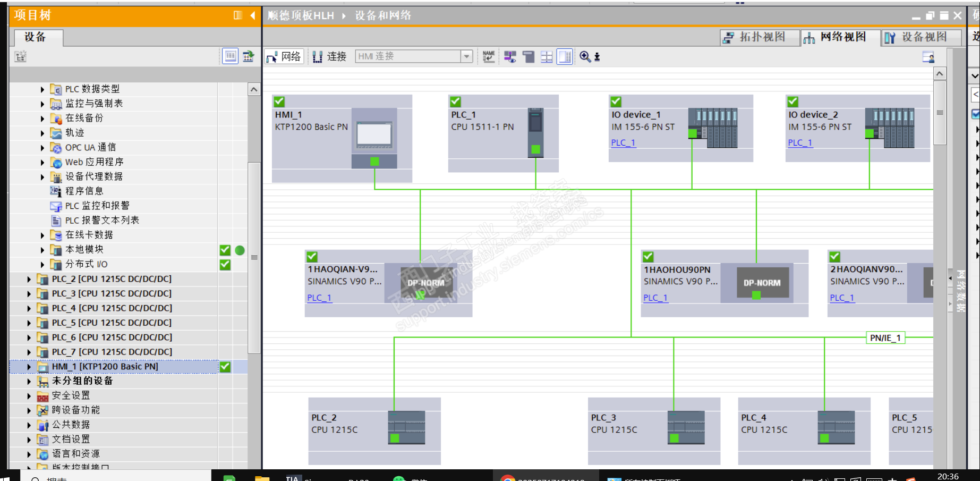Open the HMI 连接 connection type dropdown
980x481 pixels.
[x=467, y=56]
